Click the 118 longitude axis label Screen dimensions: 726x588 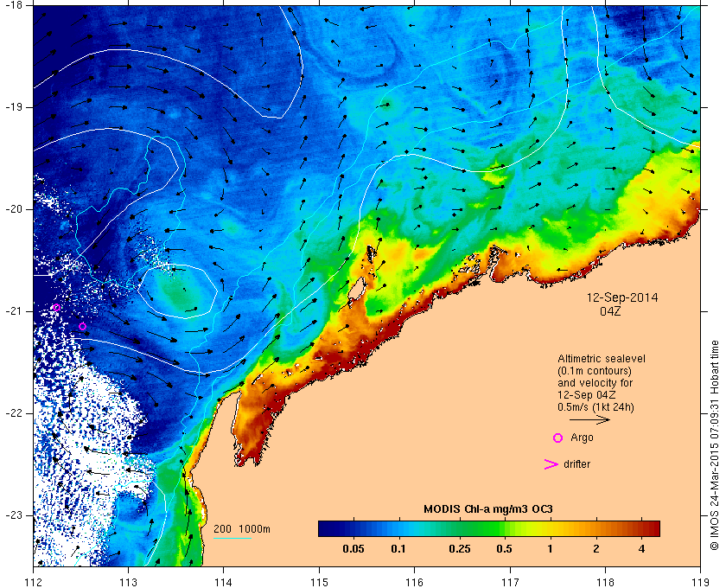pyautogui.click(x=605, y=582)
